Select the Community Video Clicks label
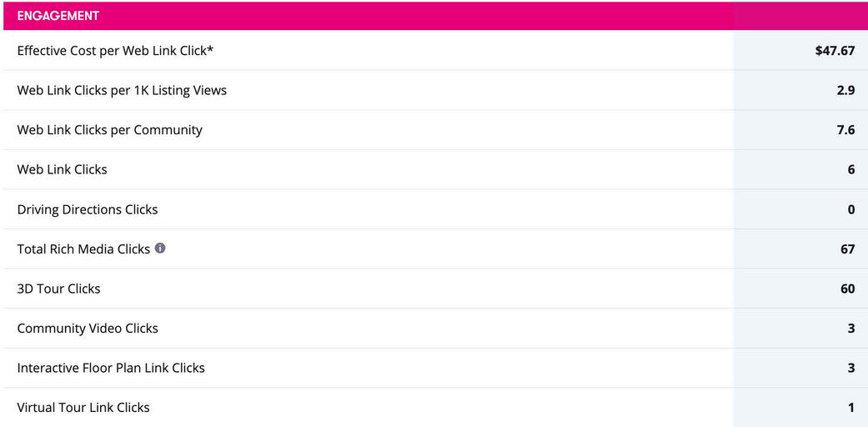Screen dimensions: 868x427 (88, 329)
